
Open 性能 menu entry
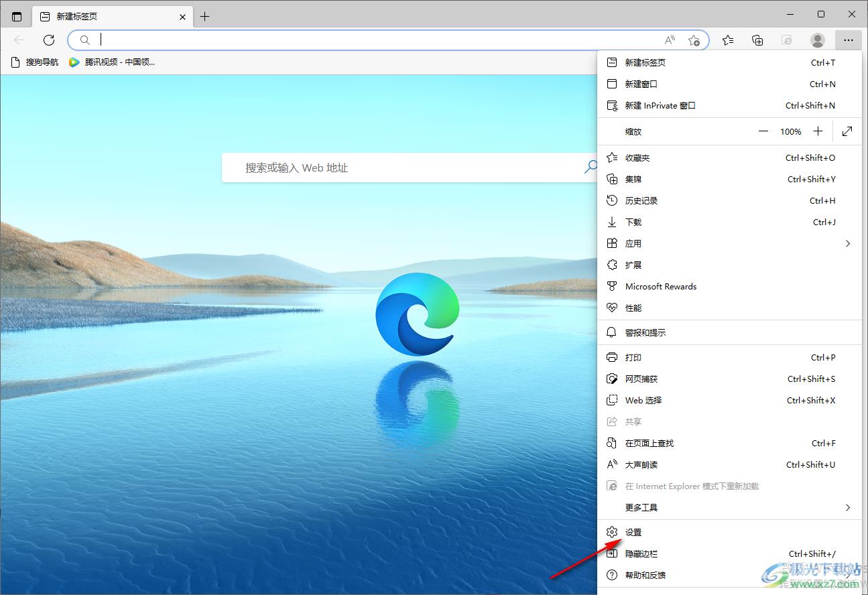[x=729, y=308]
